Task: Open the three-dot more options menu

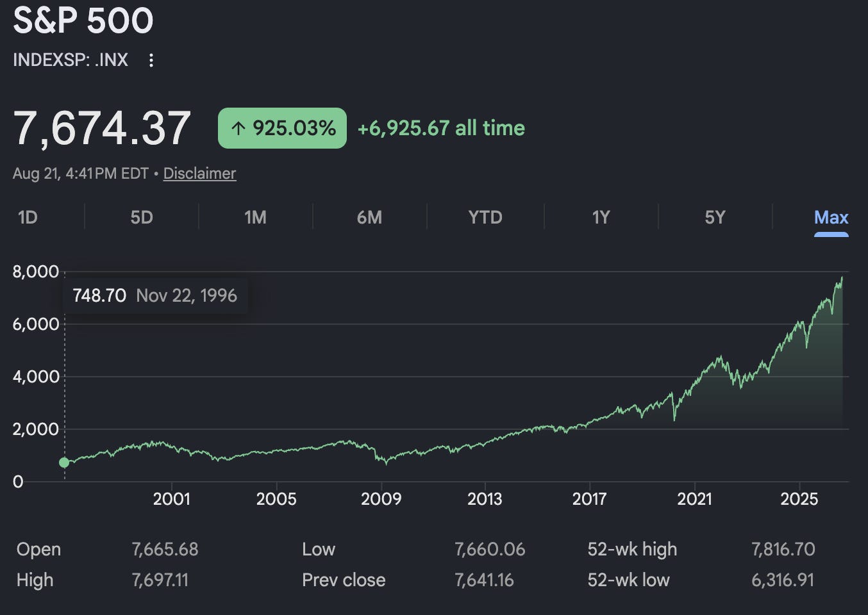Action: point(151,60)
